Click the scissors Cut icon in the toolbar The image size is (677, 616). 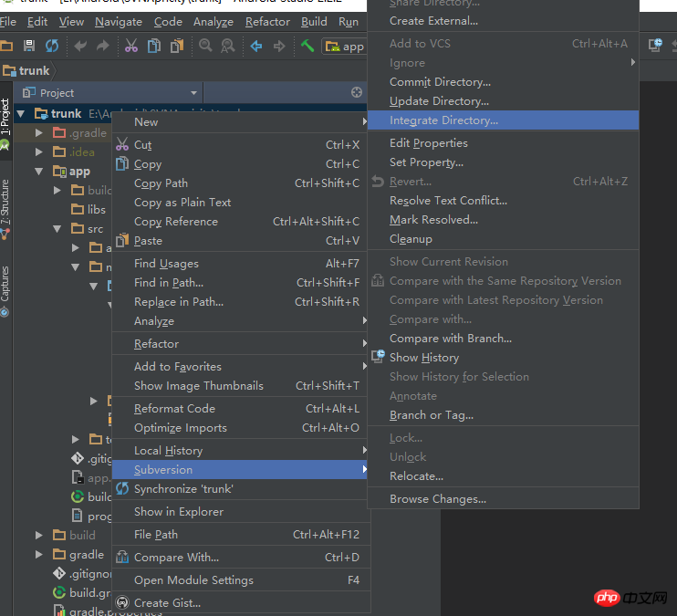click(x=130, y=46)
